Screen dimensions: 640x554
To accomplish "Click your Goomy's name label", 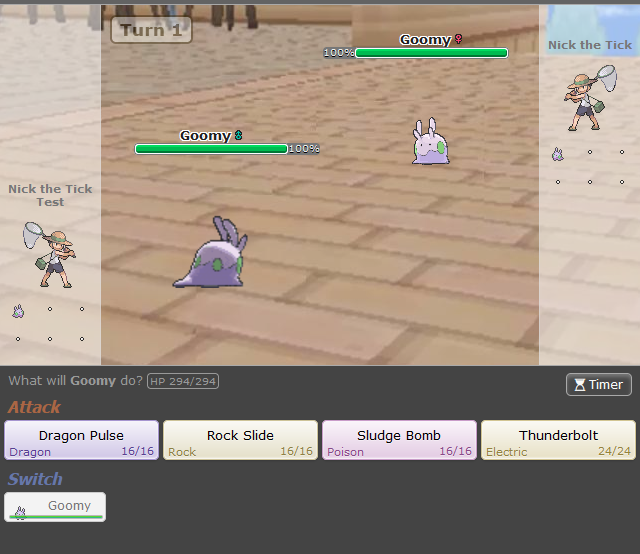I will [x=205, y=136].
